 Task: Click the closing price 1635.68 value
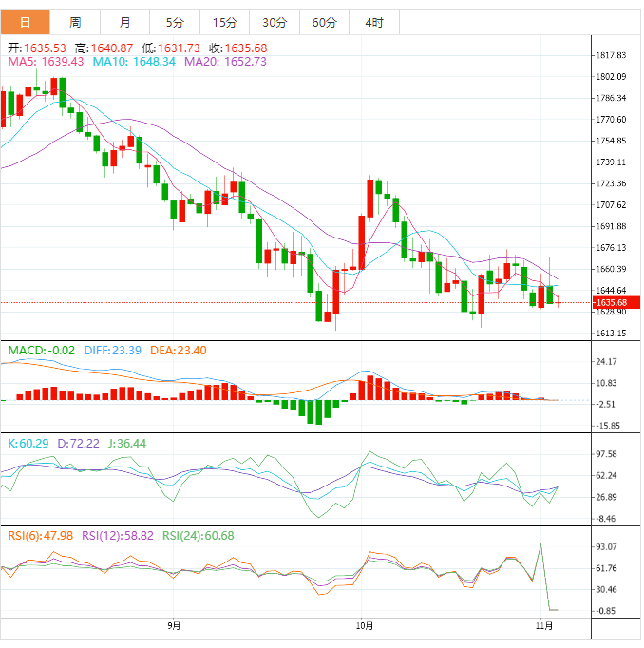[246, 48]
